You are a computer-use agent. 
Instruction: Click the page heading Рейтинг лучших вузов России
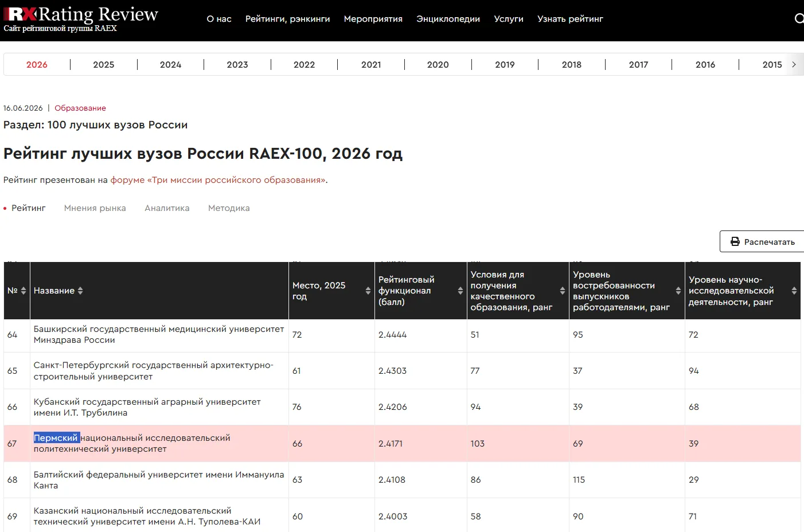[203, 154]
